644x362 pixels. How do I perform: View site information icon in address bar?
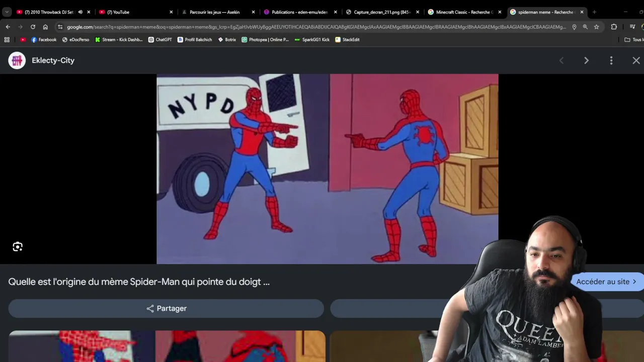tap(60, 27)
